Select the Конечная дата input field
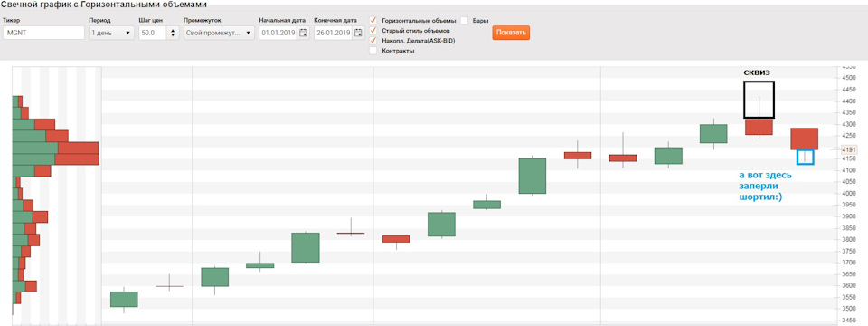 (x=334, y=33)
